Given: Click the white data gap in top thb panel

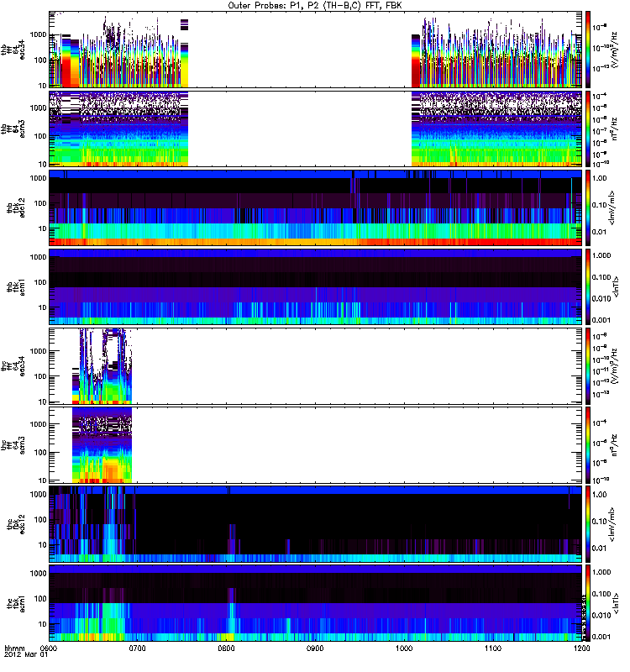Looking at the screenshot, I should [x=298, y=48].
